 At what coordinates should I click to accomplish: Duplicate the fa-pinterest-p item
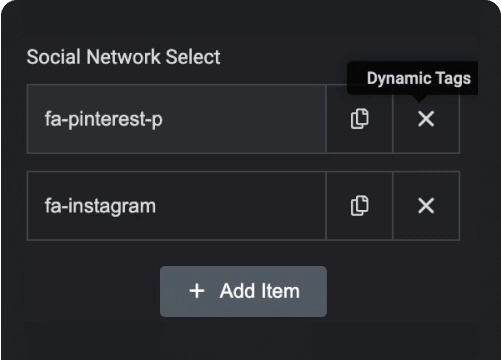pyautogui.click(x=359, y=119)
